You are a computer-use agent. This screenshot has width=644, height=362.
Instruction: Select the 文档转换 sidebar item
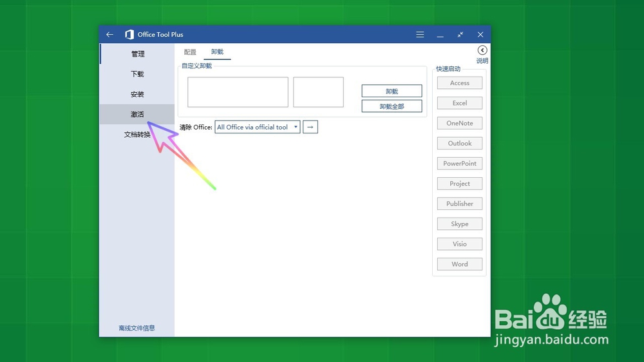coord(137,135)
